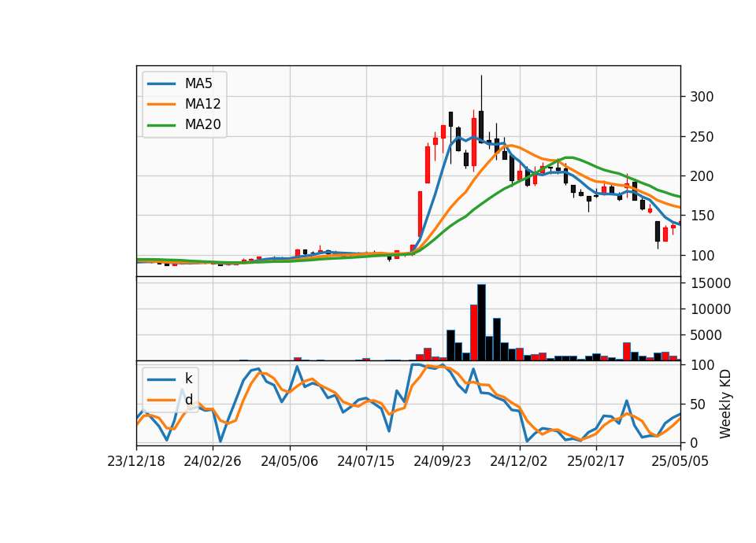Click the 250 price axis tick

(x=702, y=137)
